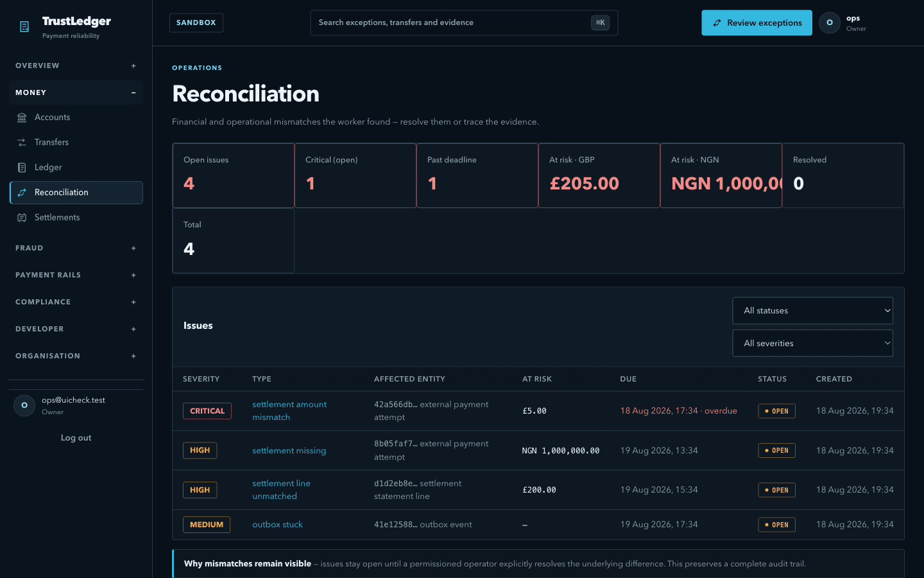The width and height of the screenshot is (924, 578).
Task: Open the settlement missing issue
Action: point(289,451)
